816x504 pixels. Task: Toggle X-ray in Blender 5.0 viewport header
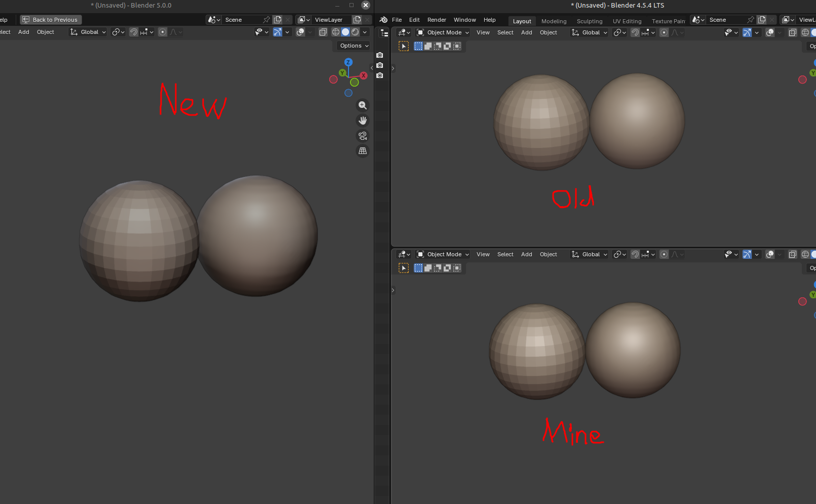tap(323, 32)
